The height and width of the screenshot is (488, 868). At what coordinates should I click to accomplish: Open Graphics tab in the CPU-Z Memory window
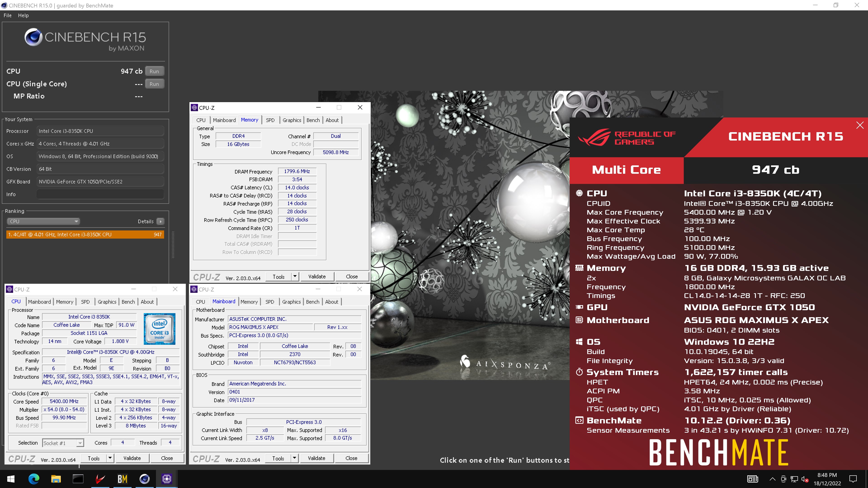pyautogui.click(x=292, y=120)
